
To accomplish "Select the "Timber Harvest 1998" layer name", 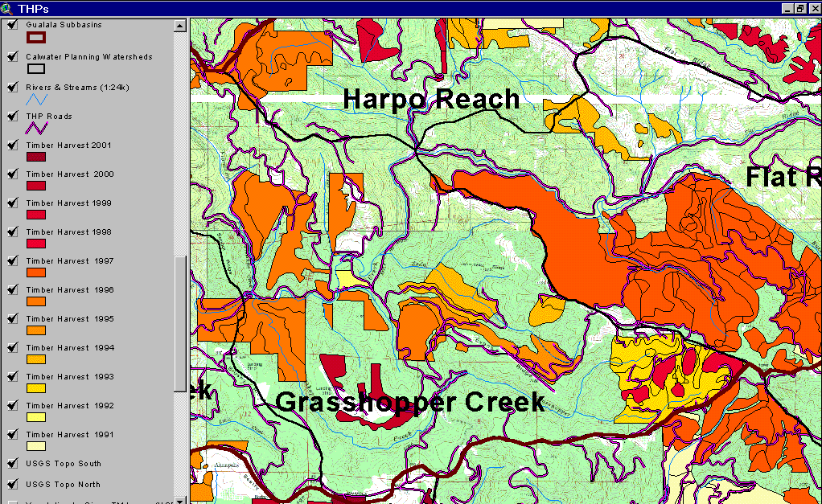I will (68, 232).
